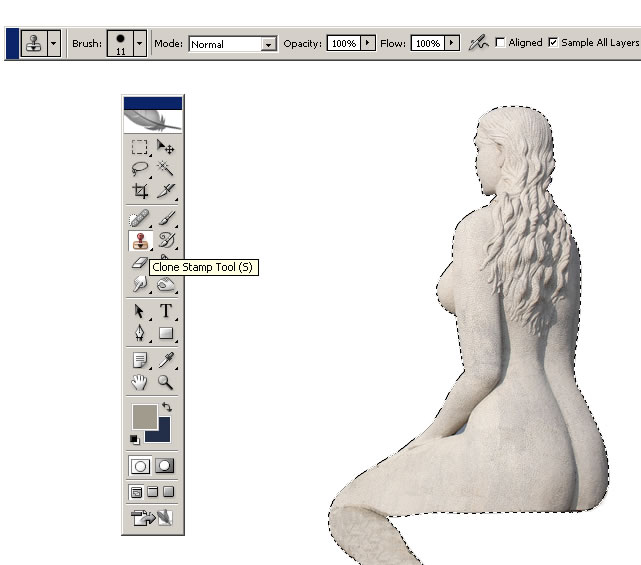This screenshot has height=565, width=641.
Task: Select the Zoom tool
Action: coord(166,382)
